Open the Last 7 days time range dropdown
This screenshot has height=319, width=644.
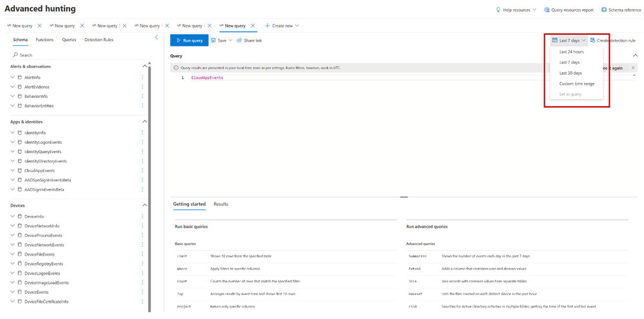coord(569,41)
